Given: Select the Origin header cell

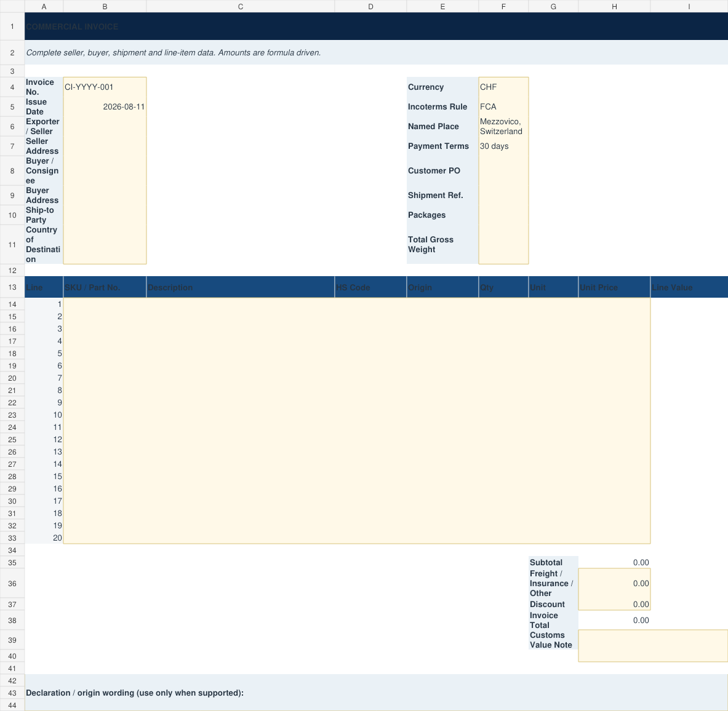Looking at the screenshot, I should coord(442,287).
